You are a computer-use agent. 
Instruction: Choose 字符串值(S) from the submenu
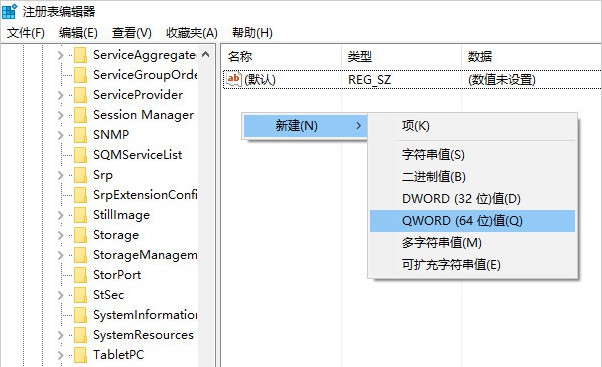pos(472,154)
